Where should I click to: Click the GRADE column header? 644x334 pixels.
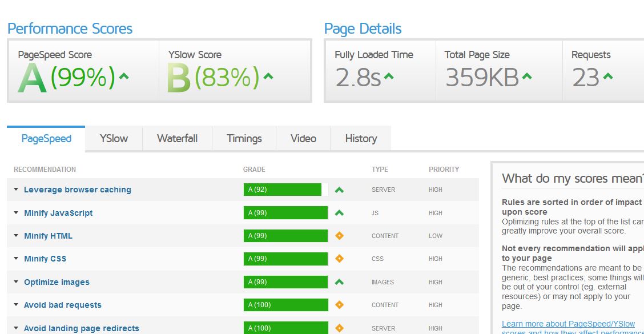click(254, 169)
